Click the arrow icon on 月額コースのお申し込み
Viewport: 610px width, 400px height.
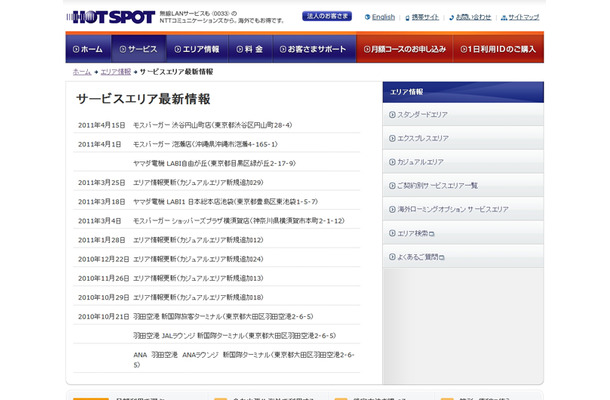(x=367, y=49)
